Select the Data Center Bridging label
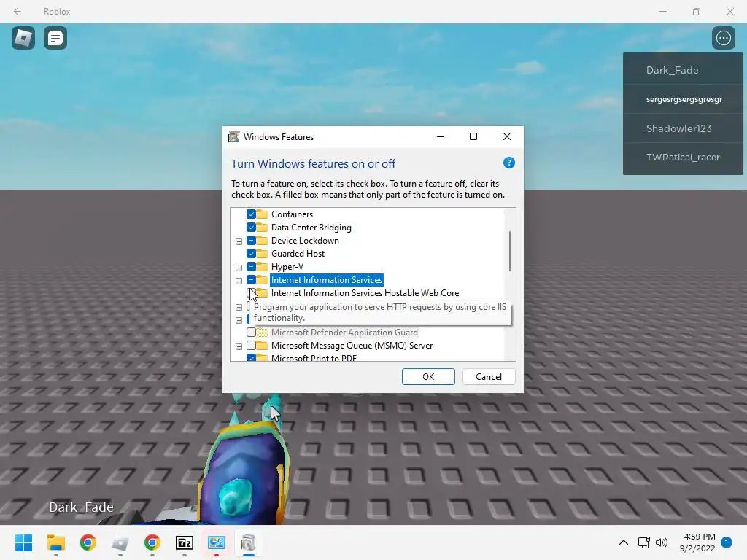This screenshot has height=560, width=747. point(311,227)
